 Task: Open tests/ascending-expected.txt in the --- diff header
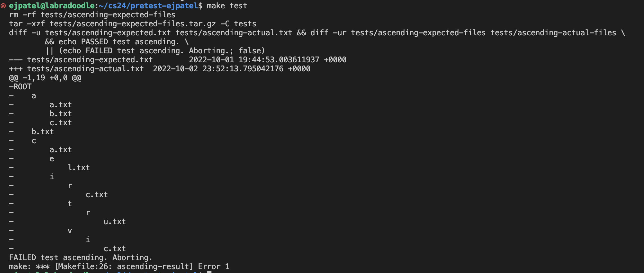[x=90, y=60]
